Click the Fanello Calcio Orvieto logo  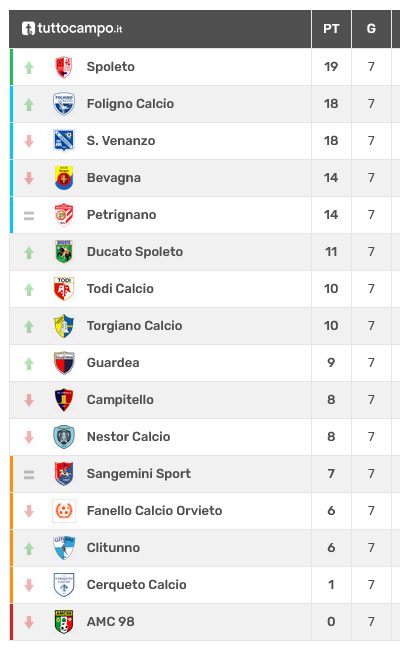[x=64, y=511]
